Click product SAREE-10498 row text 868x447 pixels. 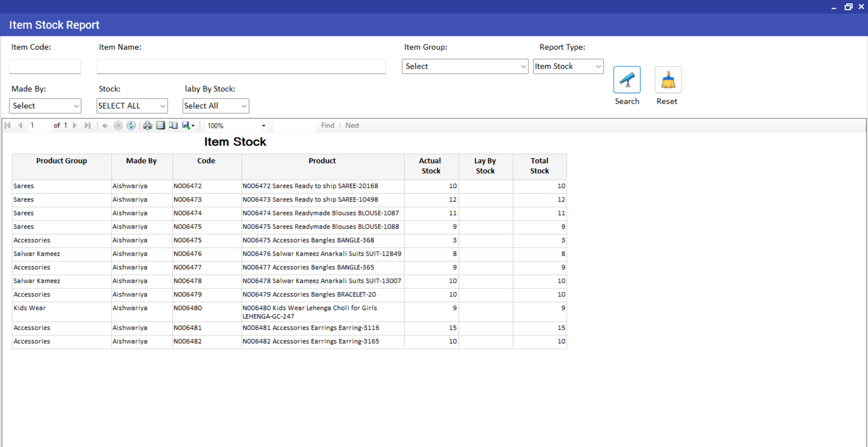tap(310, 200)
